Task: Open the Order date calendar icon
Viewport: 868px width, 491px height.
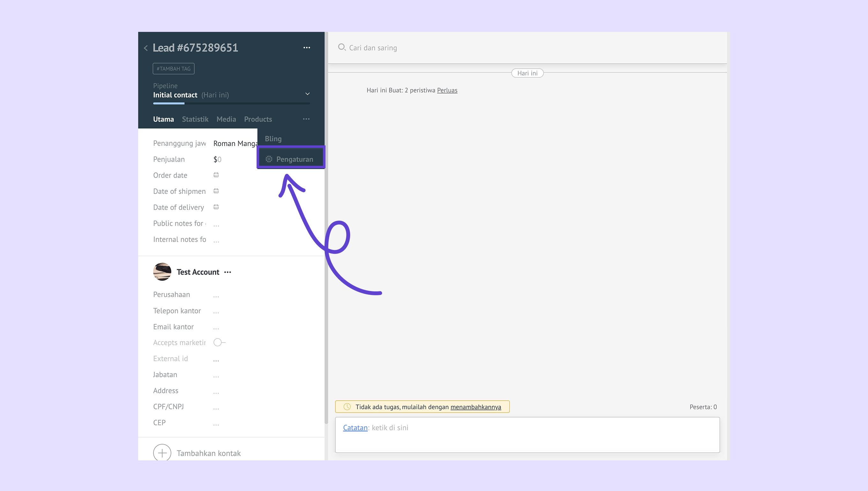Action: coord(216,175)
